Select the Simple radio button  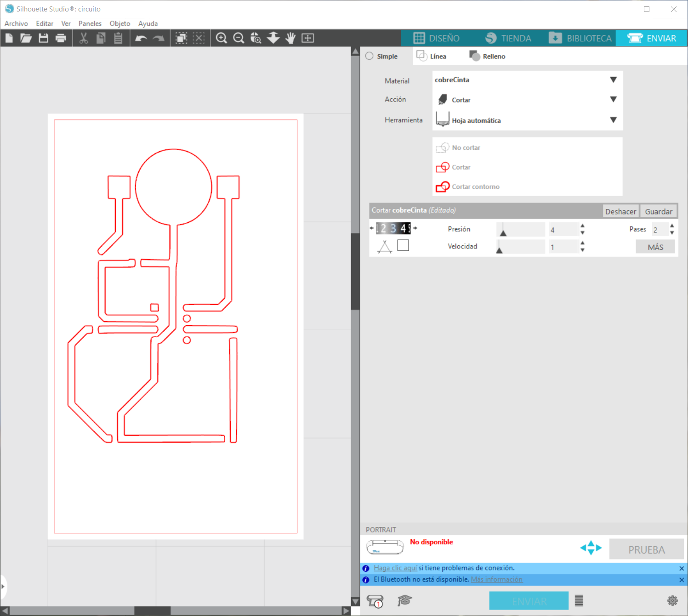(369, 56)
